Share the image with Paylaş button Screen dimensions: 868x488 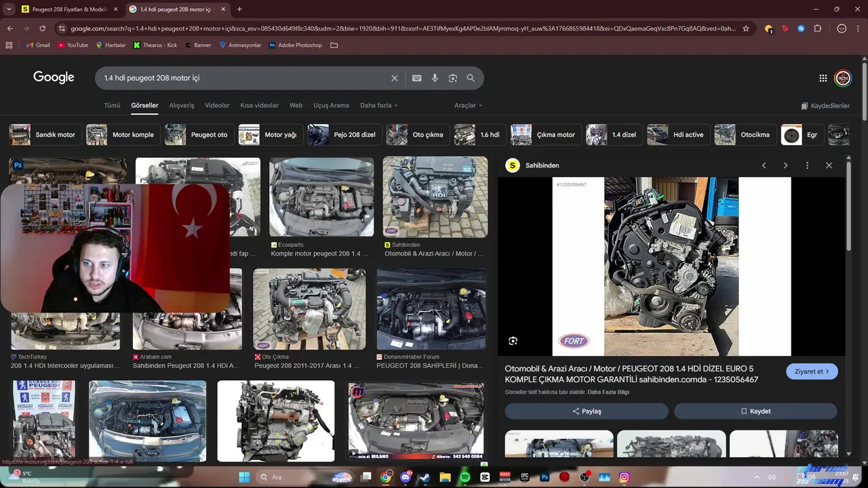pyautogui.click(x=587, y=411)
